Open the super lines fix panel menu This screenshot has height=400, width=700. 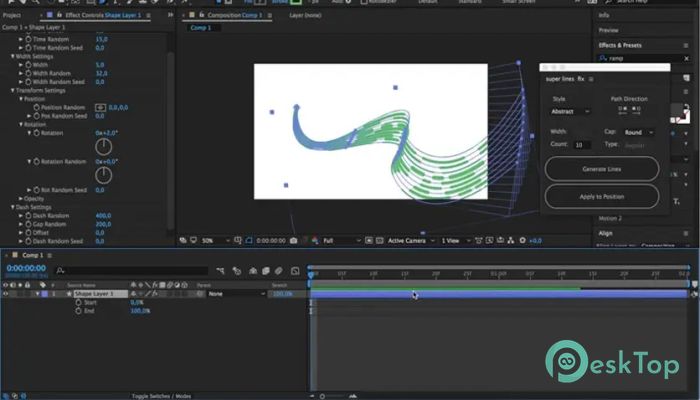(591, 79)
